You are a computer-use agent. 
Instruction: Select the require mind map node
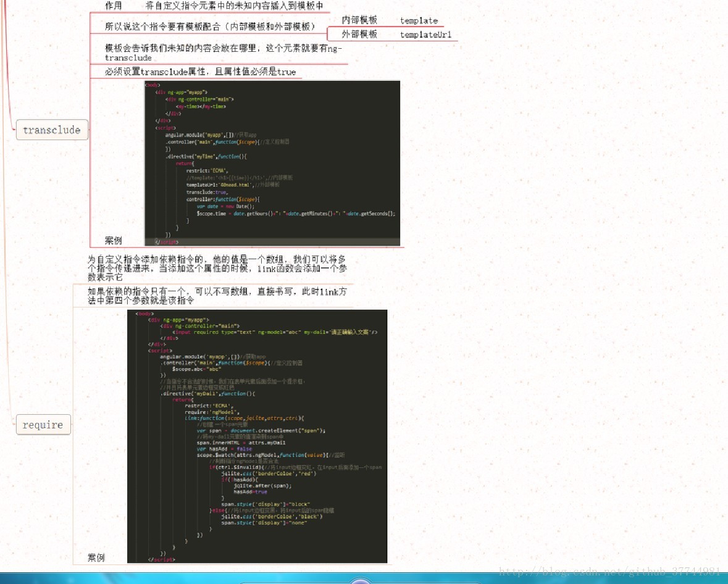(x=43, y=424)
